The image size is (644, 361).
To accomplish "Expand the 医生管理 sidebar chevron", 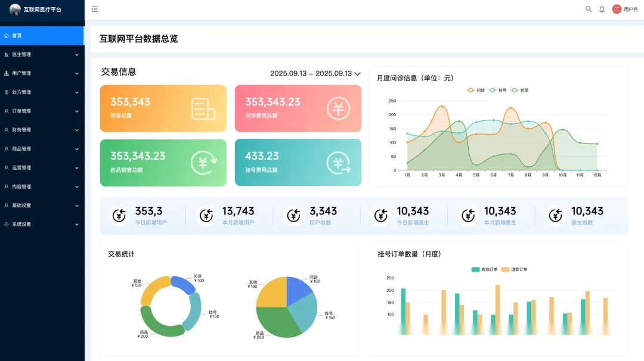I will (76, 55).
